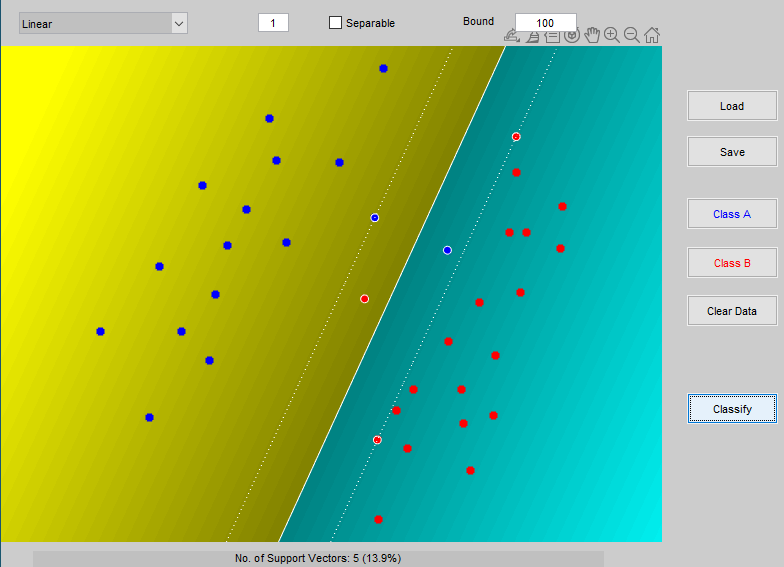Click the Bound value field
784x567 pixels.
coord(545,23)
